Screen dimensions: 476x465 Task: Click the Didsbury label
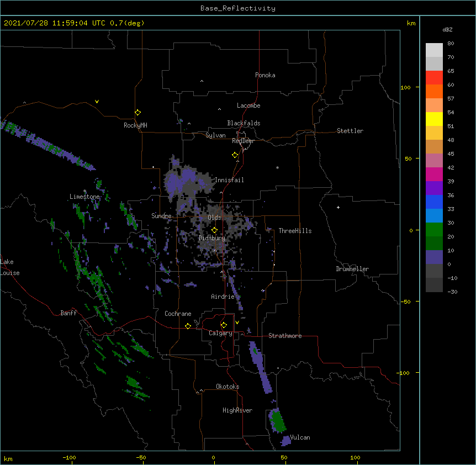coord(212,238)
